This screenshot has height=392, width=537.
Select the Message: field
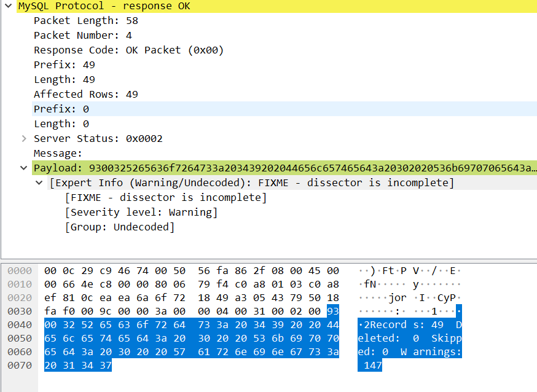click(x=58, y=154)
